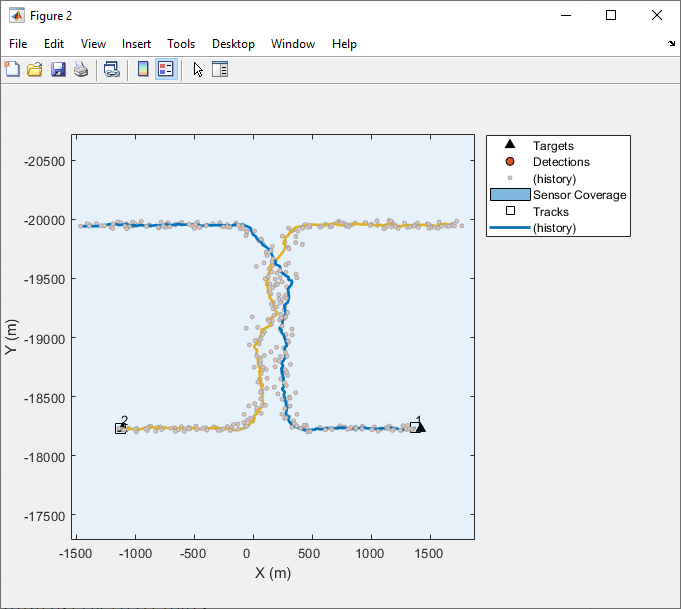The height and width of the screenshot is (609, 681).
Task: Click the Targets legend entry
Action: tap(553, 146)
